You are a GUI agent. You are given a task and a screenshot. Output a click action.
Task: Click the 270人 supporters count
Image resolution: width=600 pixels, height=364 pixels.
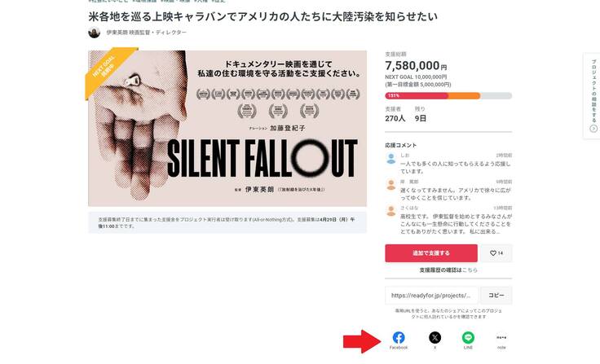[x=395, y=119]
